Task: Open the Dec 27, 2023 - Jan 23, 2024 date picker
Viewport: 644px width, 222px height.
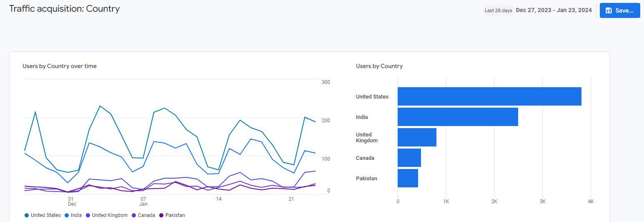Action: [554, 10]
